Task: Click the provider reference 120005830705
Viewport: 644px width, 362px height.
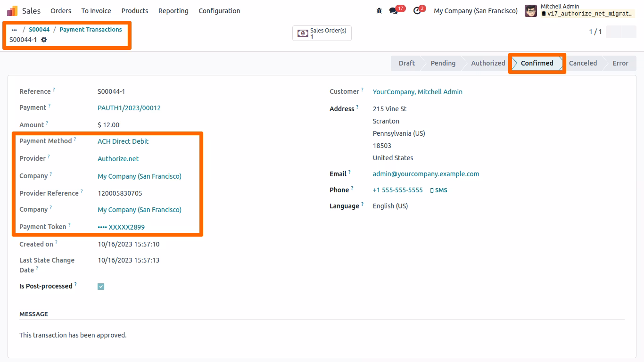Action: point(120,193)
